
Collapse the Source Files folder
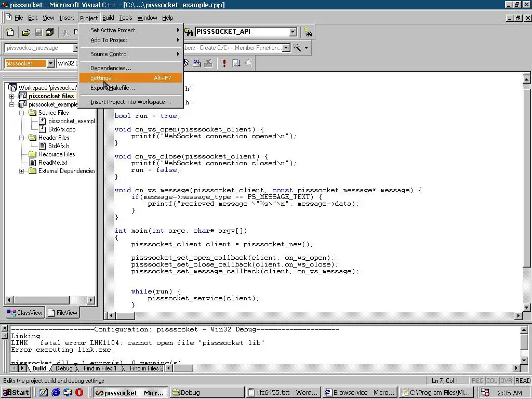pyautogui.click(x=21, y=113)
